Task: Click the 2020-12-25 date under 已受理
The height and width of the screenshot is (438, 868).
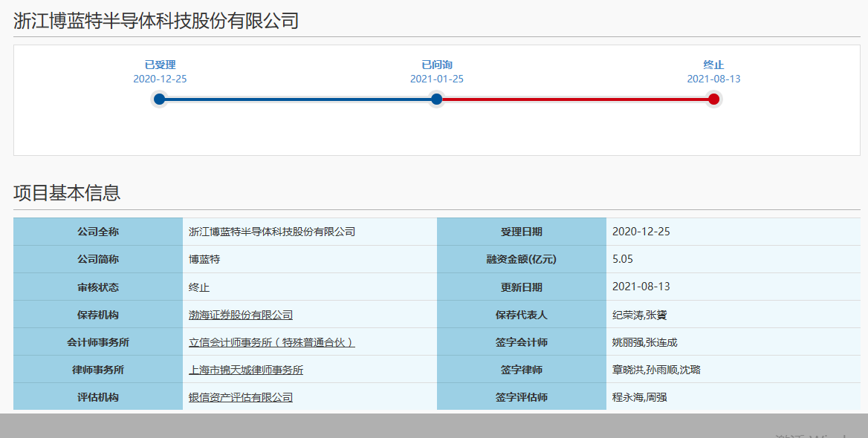Action: pyautogui.click(x=160, y=79)
